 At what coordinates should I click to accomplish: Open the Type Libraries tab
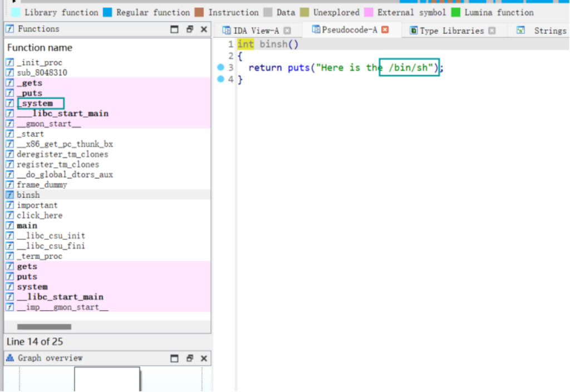[x=451, y=31]
